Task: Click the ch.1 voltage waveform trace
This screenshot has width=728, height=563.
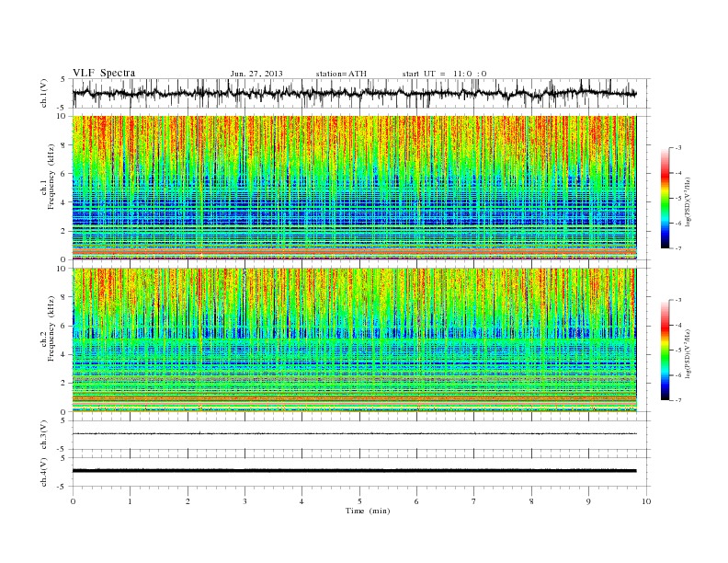Action: [x=354, y=93]
